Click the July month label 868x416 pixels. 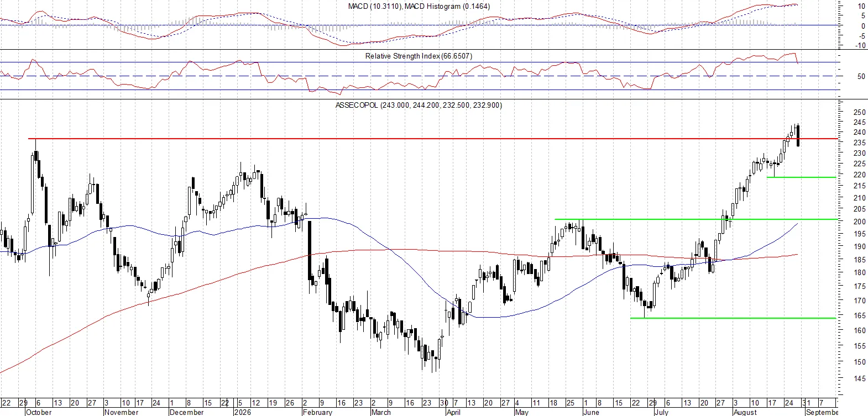pyautogui.click(x=661, y=412)
